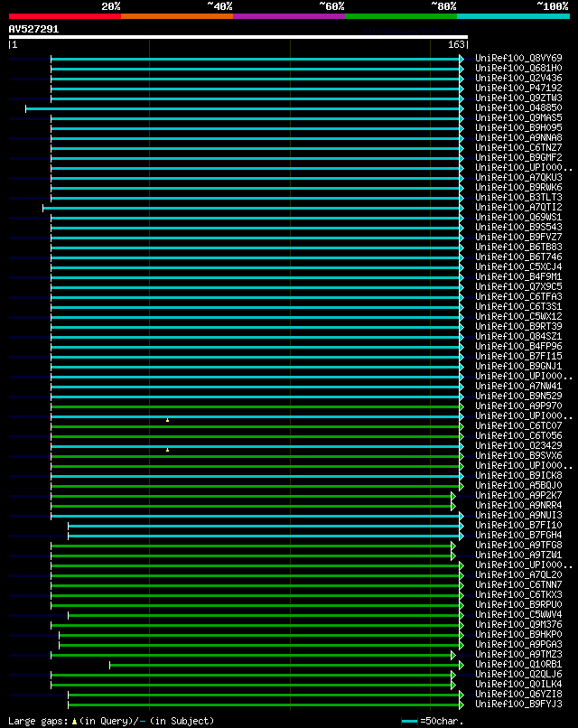
Task: Click the arrowhead ending the A9TFG8 alignment
Action: tap(453, 546)
